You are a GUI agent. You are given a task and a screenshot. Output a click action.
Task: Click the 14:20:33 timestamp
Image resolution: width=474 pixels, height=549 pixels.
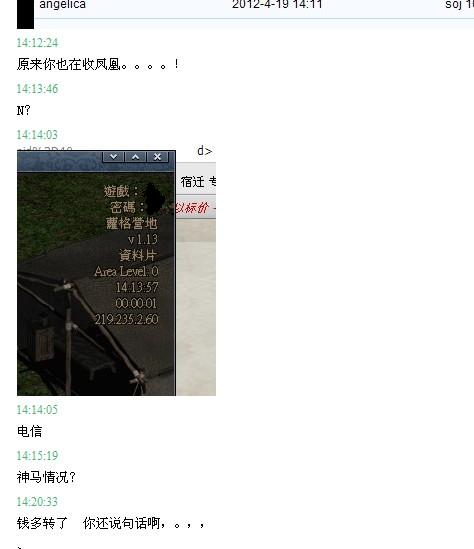click(37, 501)
